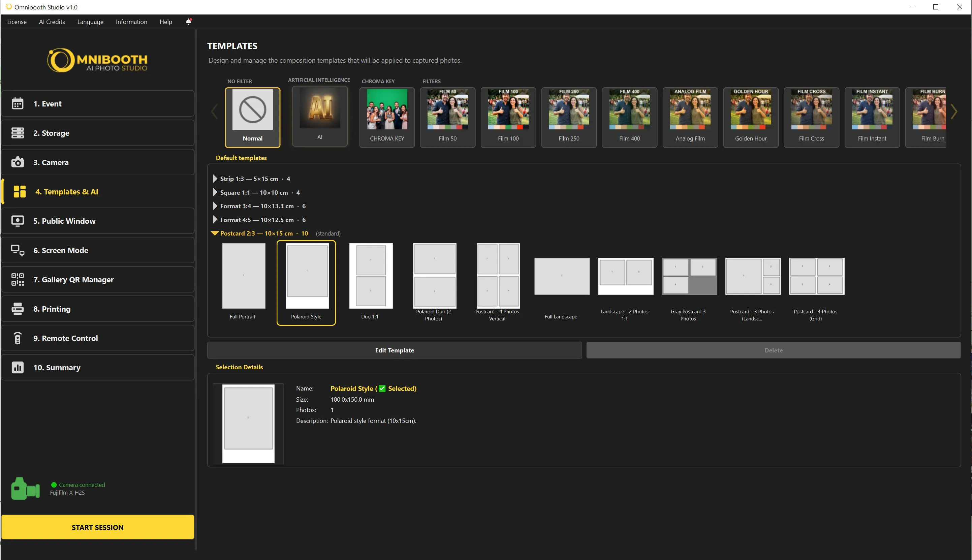
Task: Apply the Film Cross filter
Action: point(811,117)
